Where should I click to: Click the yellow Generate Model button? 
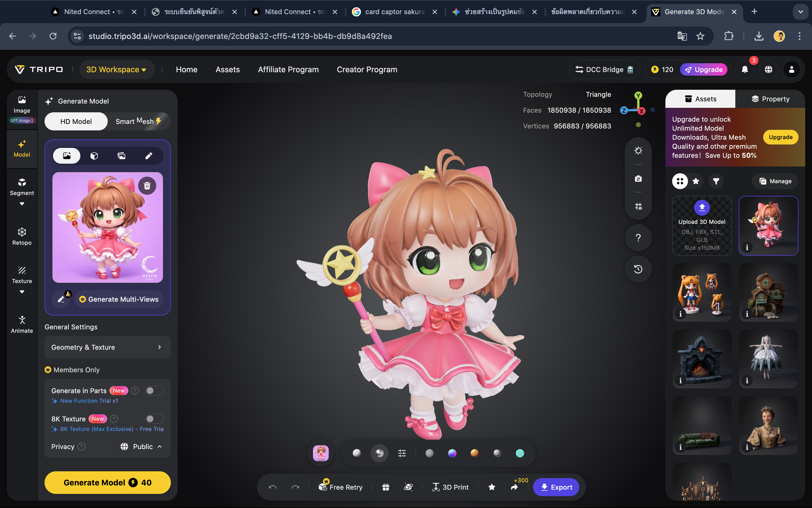(107, 483)
